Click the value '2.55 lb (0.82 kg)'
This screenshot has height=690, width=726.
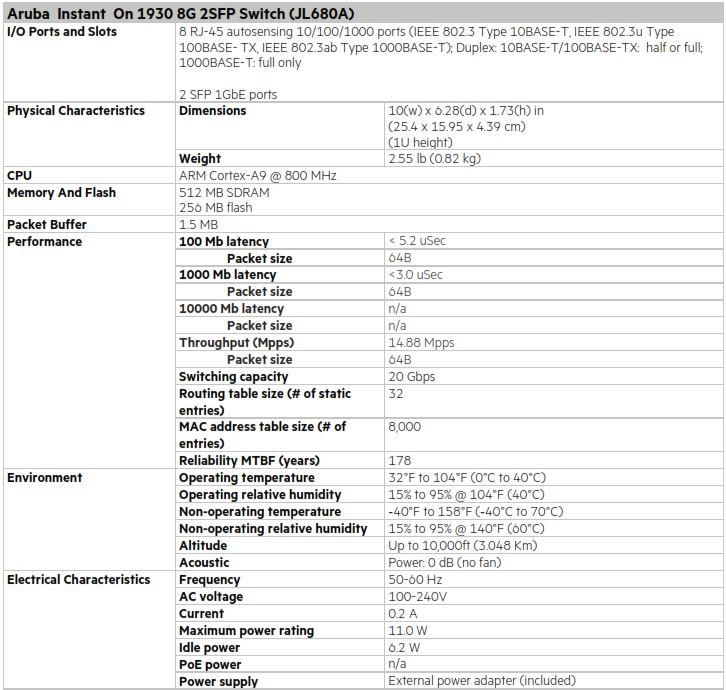pyautogui.click(x=435, y=158)
